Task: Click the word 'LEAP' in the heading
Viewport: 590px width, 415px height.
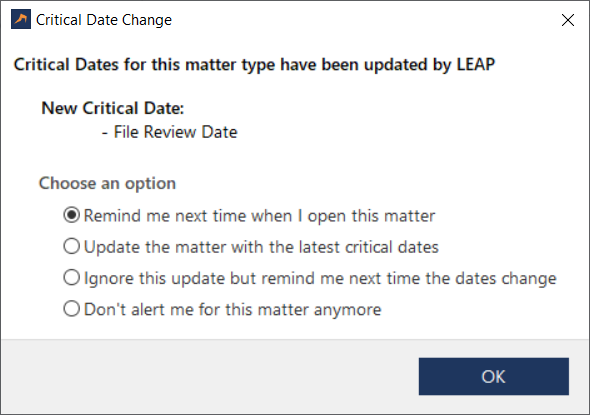Action: 476,64
